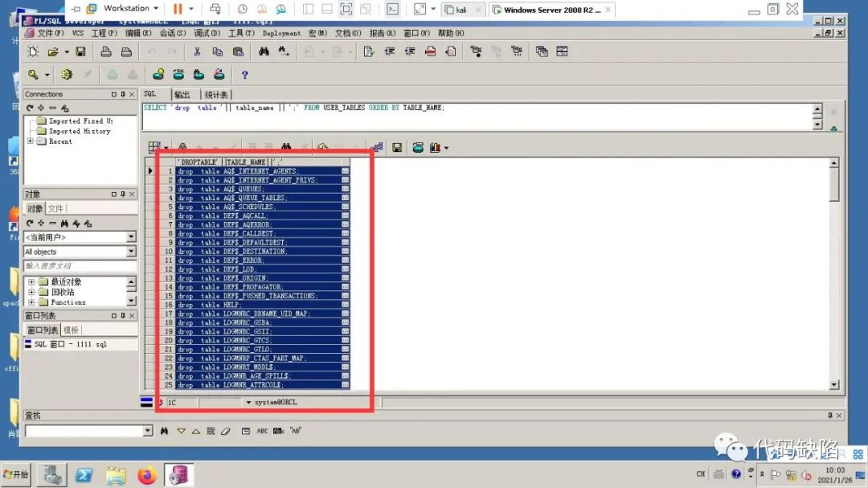Click the find search text input field
This screenshot has height=488, width=868.
(x=84, y=431)
